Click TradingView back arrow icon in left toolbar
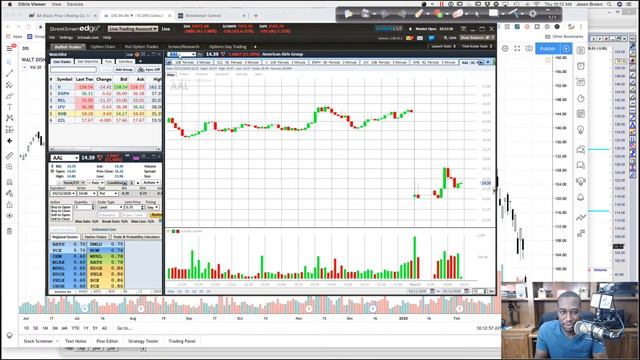This screenshot has height=360, width=640. tap(9, 141)
